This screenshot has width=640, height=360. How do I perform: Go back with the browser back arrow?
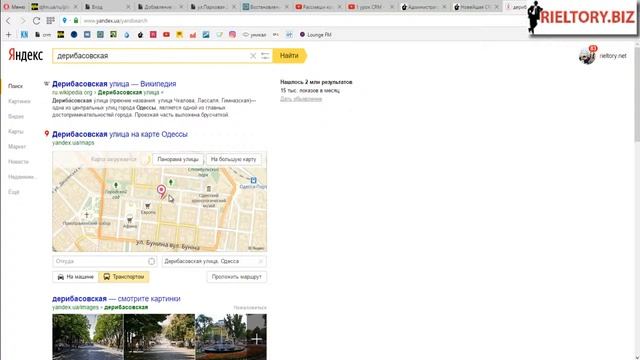coord(8,21)
